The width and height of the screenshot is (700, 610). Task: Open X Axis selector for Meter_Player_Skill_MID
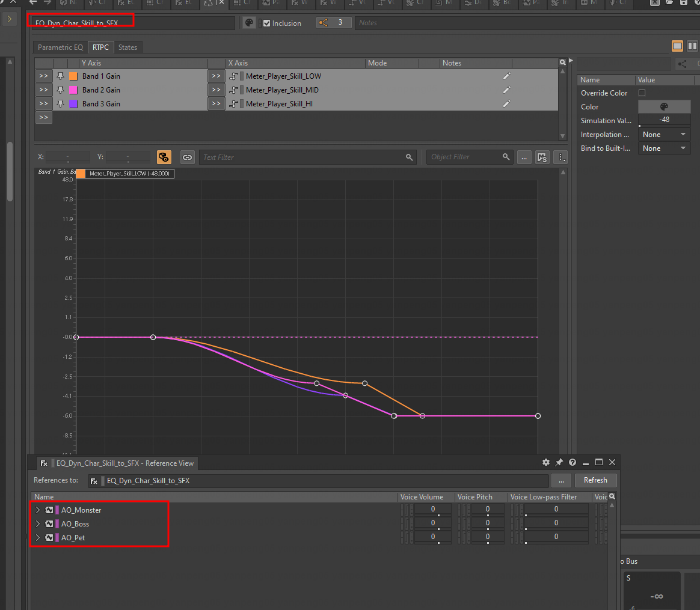216,90
